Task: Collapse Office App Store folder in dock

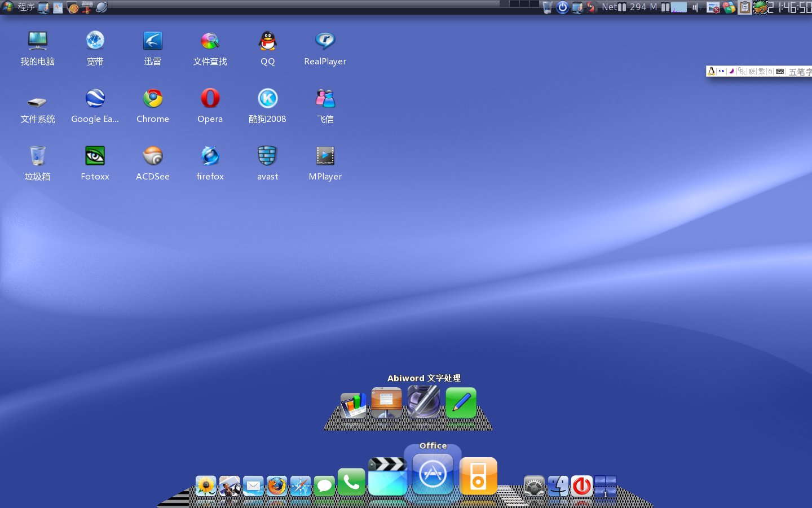Action: pyautogui.click(x=433, y=474)
